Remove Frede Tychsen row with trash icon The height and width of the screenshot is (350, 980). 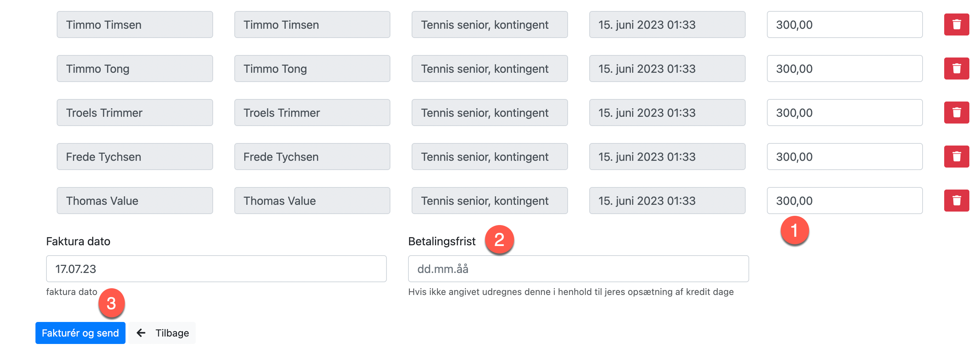(x=956, y=157)
